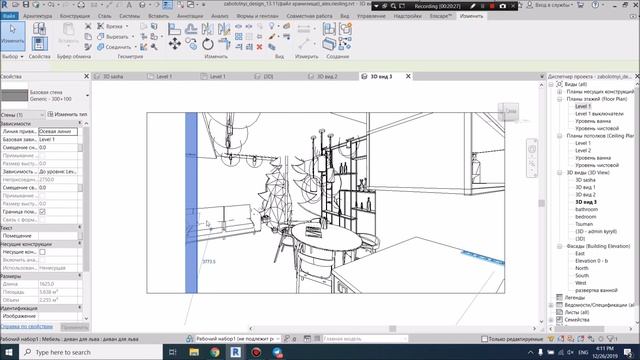
Task: Click the Array tool icon
Action: [239, 37]
